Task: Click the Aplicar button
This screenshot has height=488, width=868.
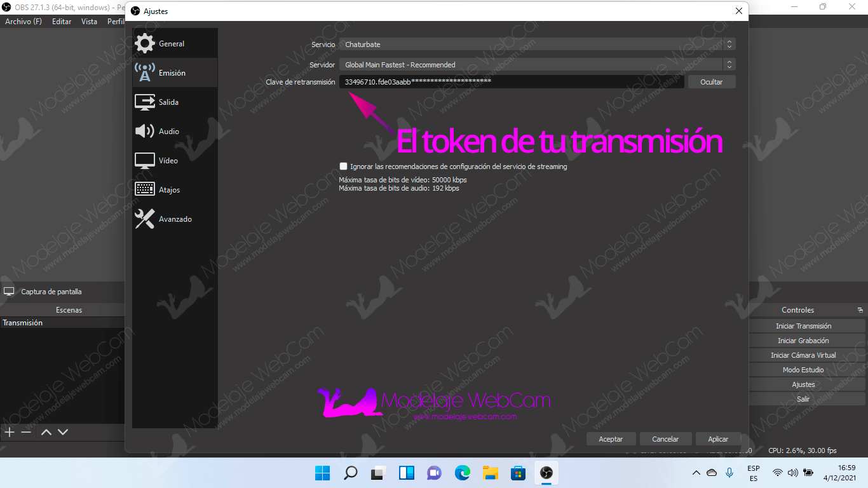Action: [718, 439]
